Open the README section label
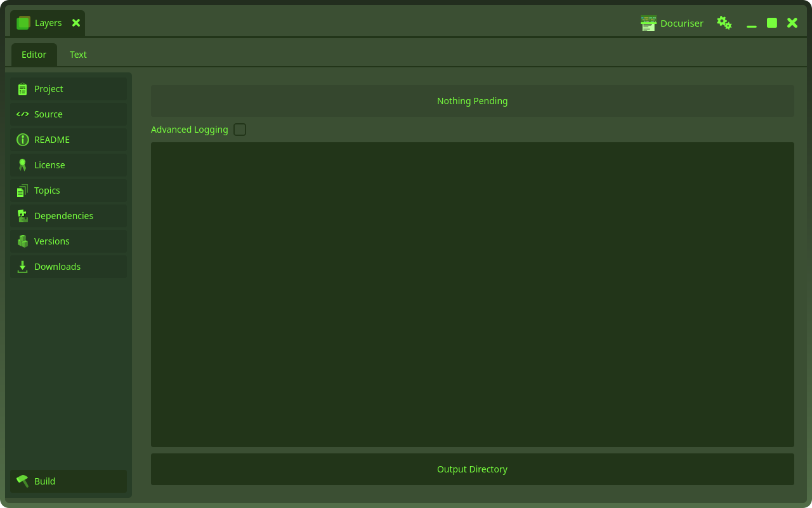Viewport: 812px width, 508px height. (x=52, y=140)
